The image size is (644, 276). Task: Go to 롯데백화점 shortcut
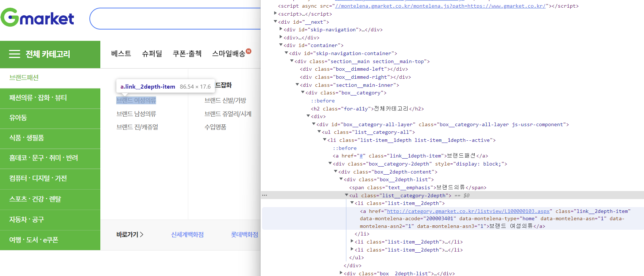pyautogui.click(x=244, y=234)
